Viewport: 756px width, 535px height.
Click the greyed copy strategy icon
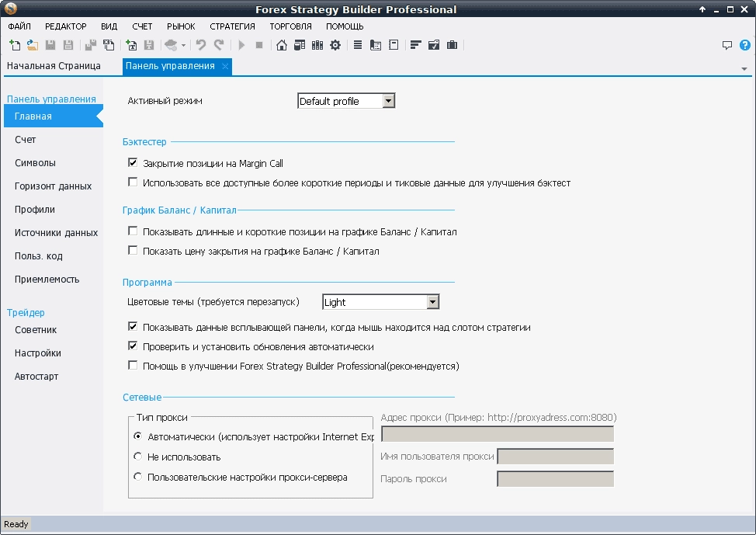pyautogui.click(x=90, y=45)
